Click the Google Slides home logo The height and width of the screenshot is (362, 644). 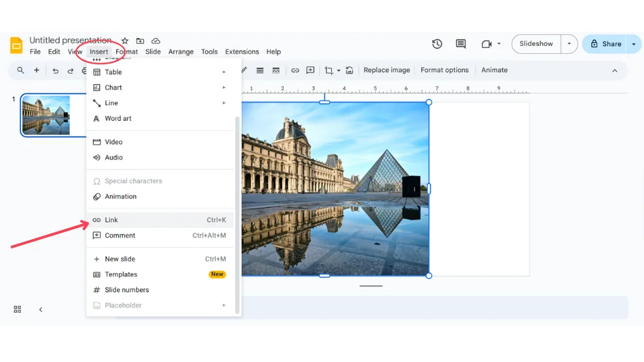pyautogui.click(x=16, y=45)
